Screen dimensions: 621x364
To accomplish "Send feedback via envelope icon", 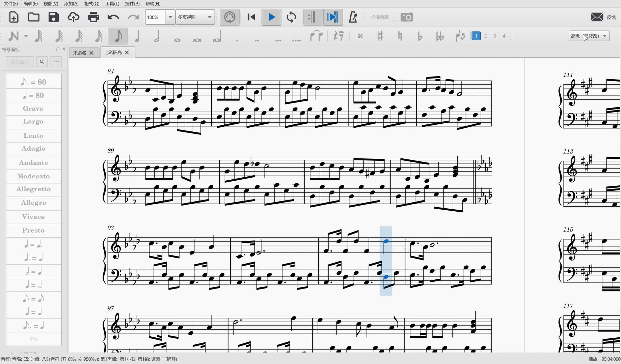I will point(597,17).
